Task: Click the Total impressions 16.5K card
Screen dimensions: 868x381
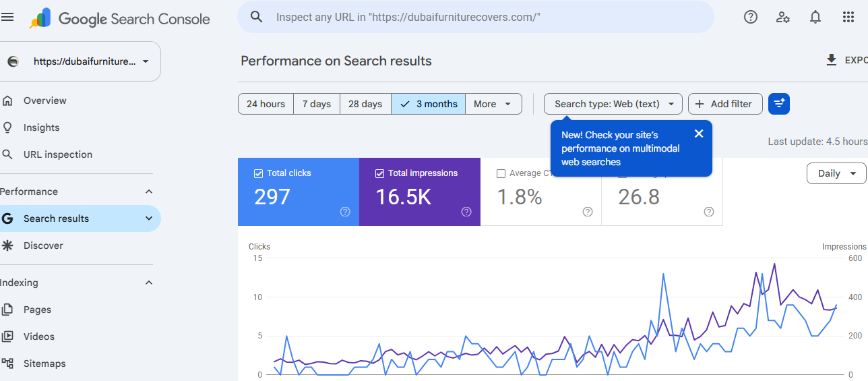Action: 420,192
